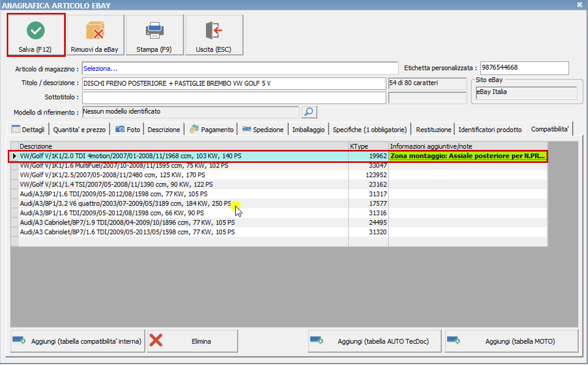Click the camera icon on Foto tab
Image resolution: width=588 pixels, height=365 pixels.
[x=120, y=129]
